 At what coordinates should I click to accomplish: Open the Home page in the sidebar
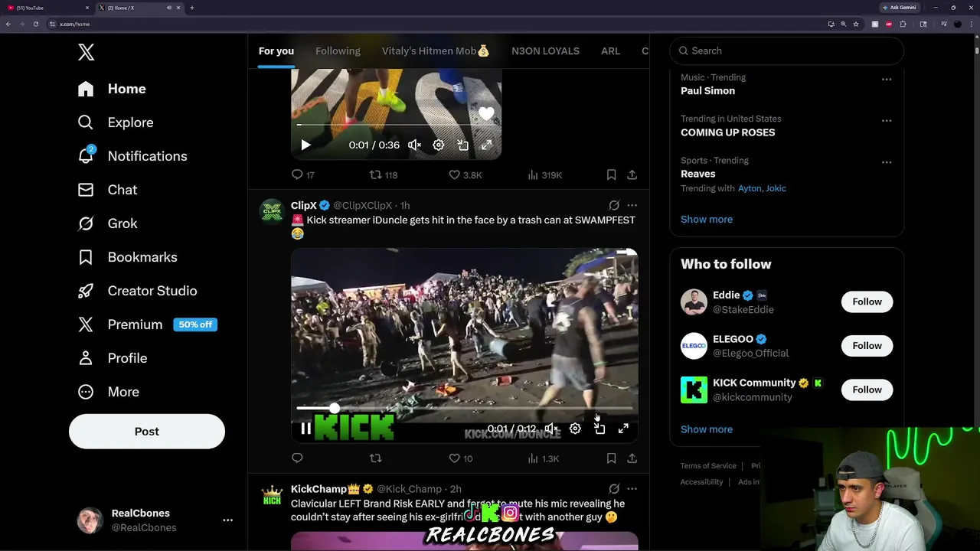click(112, 89)
